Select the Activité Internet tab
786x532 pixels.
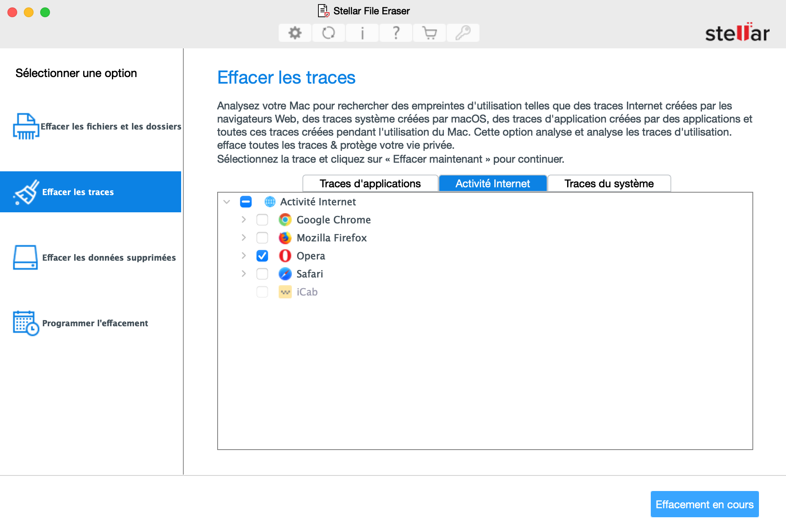coord(493,184)
